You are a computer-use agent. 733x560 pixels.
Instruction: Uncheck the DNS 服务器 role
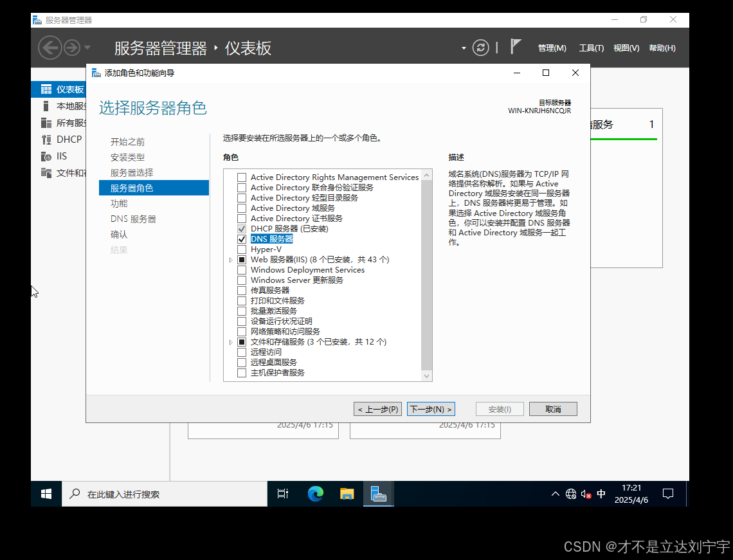pos(242,239)
